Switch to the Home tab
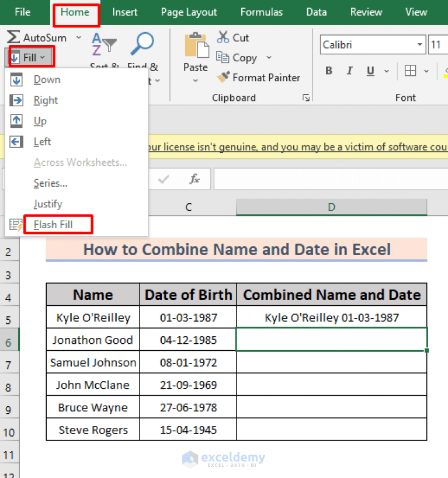448x478 pixels. click(75, 12)
